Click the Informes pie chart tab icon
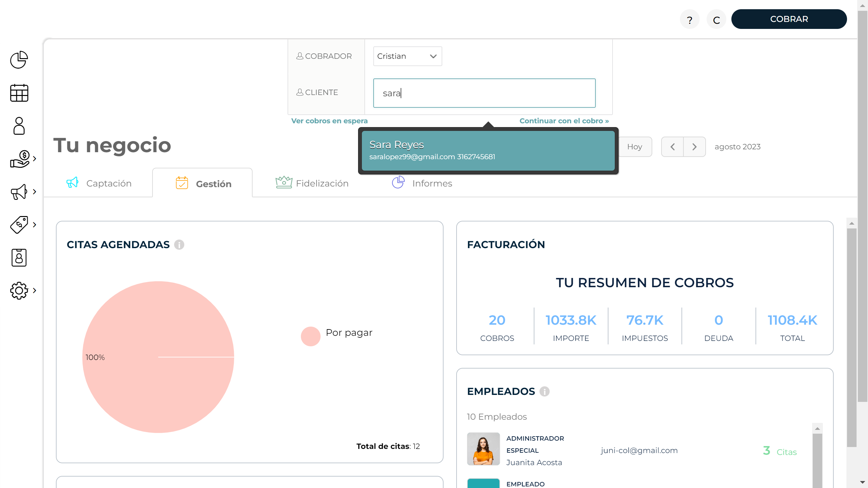The height and width of the screenshot is (488, 868). [x=398, y=182]
